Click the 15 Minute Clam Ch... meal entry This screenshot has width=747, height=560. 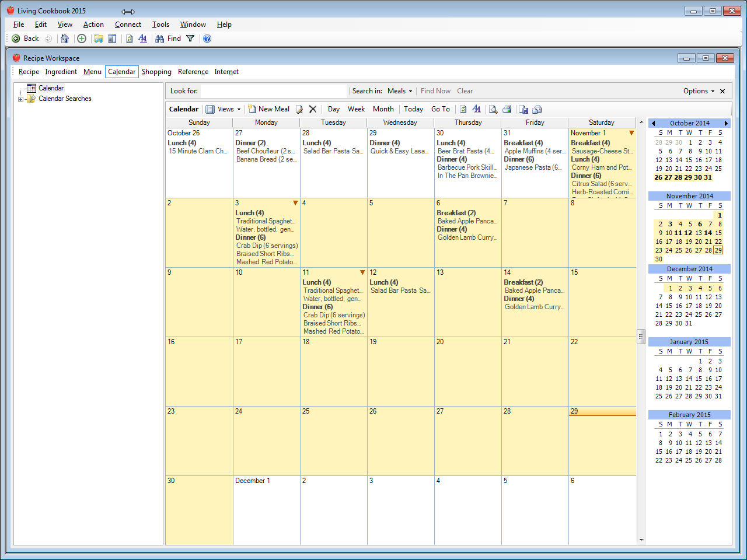coord(198,151)
